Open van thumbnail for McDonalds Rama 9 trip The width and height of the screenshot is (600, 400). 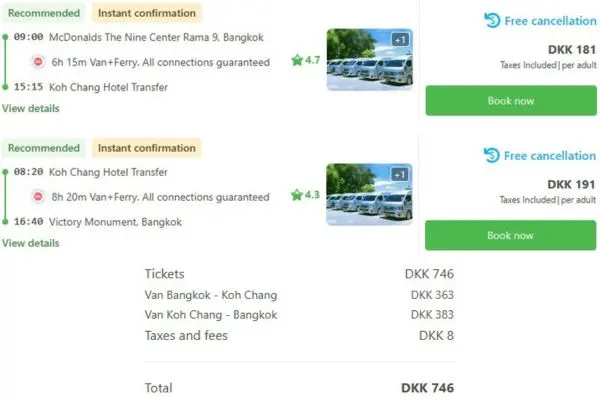coord(369,60)
